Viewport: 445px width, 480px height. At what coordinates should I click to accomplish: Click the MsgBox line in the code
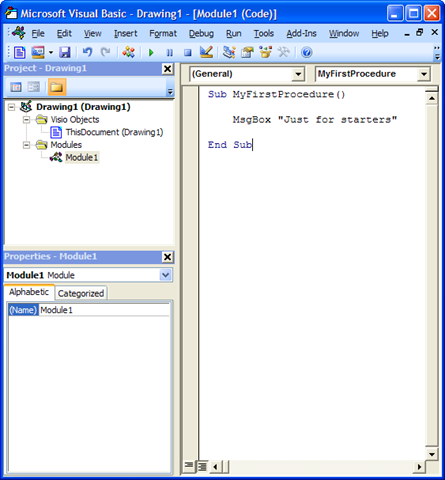[315, 120]
